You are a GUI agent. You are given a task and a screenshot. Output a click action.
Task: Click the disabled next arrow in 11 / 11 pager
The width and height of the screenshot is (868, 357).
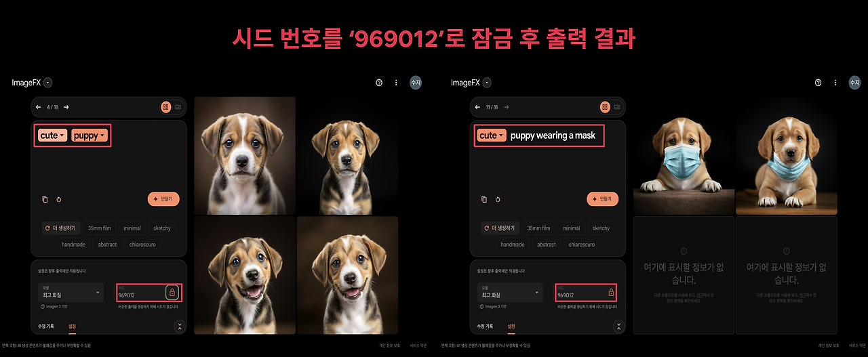pos(506,107)
